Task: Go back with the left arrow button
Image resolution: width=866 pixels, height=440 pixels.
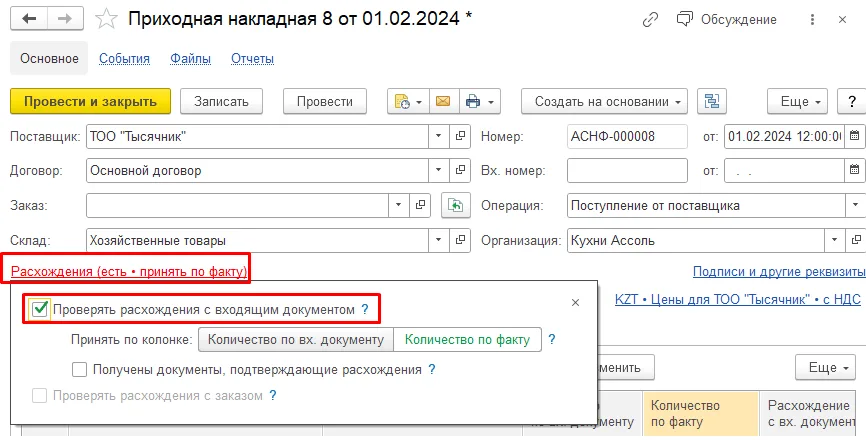Action: coord(29,19)
